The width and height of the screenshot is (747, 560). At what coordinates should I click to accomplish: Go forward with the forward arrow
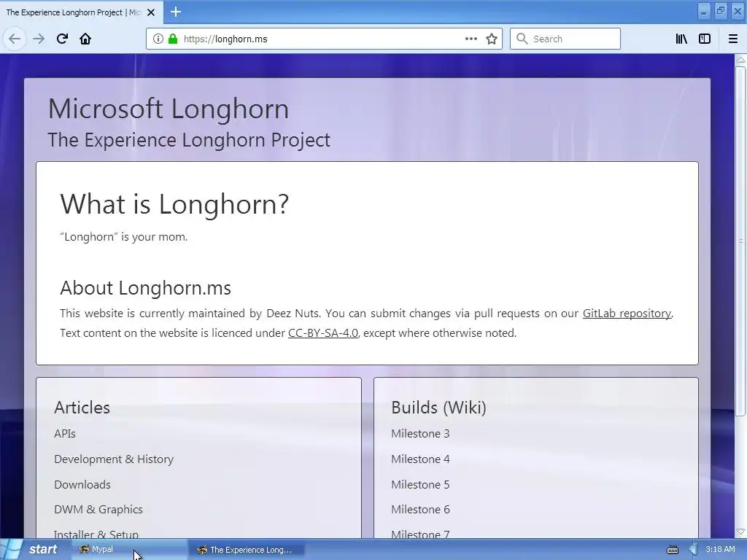coord(39,39)
